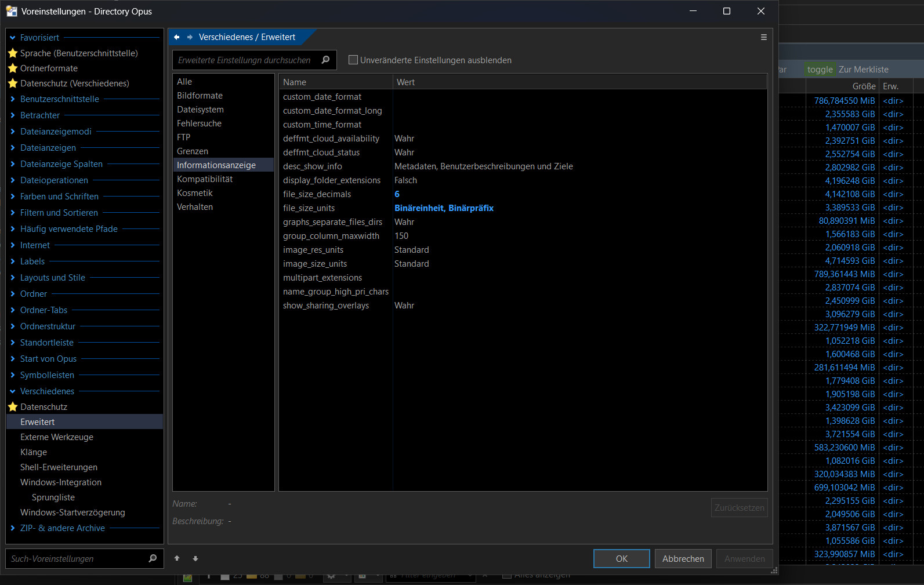Click the Wert column header
Image resolution: width=924 pixels, height=585 pixels.
point(580,82)
